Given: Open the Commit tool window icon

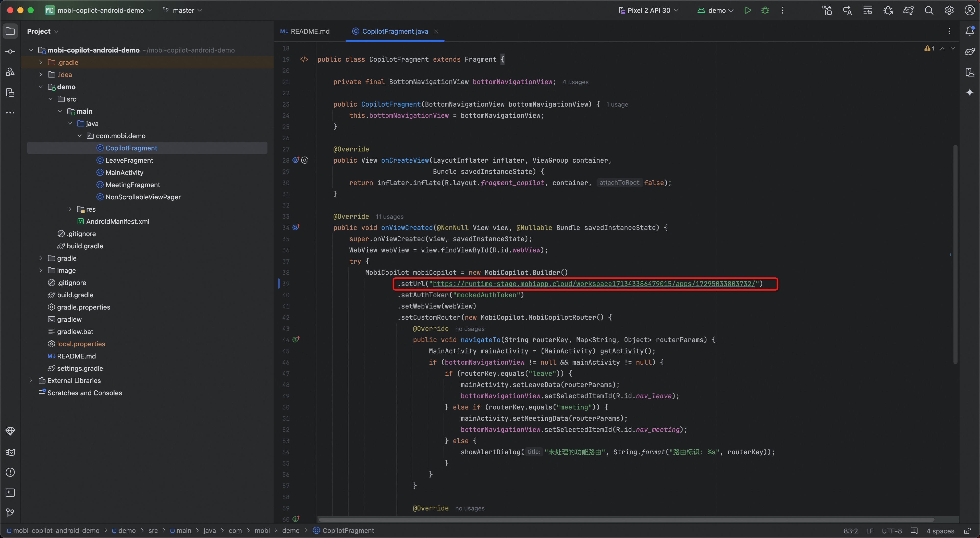Looking at the screenshot, I should coord(10,51).
